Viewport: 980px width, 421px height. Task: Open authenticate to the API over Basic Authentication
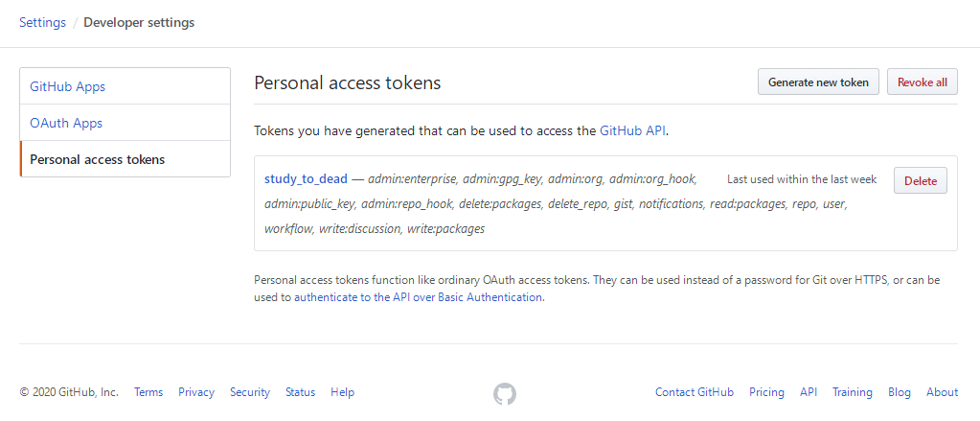click(x=419, y=297)
